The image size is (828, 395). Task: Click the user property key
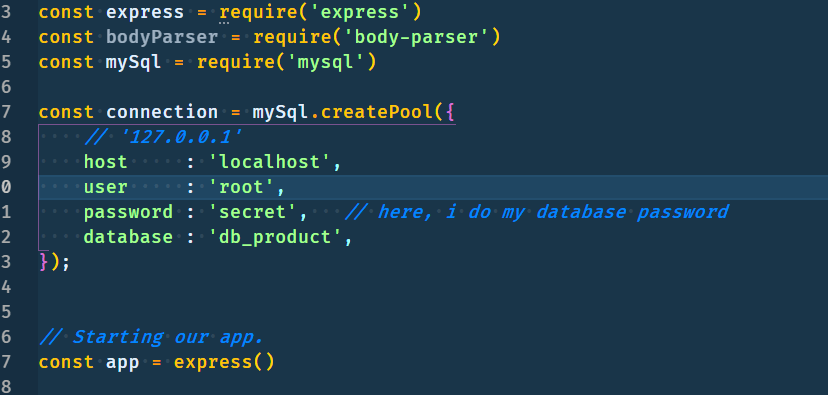click(x=106, y=187)
